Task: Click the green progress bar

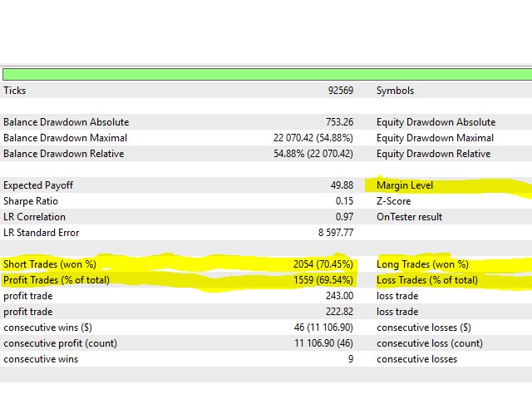Action: click(268, 74)
